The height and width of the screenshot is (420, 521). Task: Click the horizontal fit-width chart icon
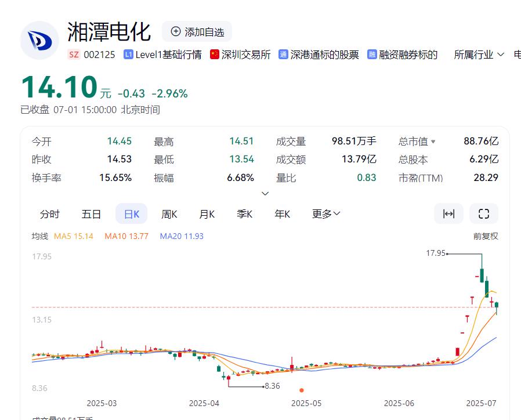click(448, 213)
